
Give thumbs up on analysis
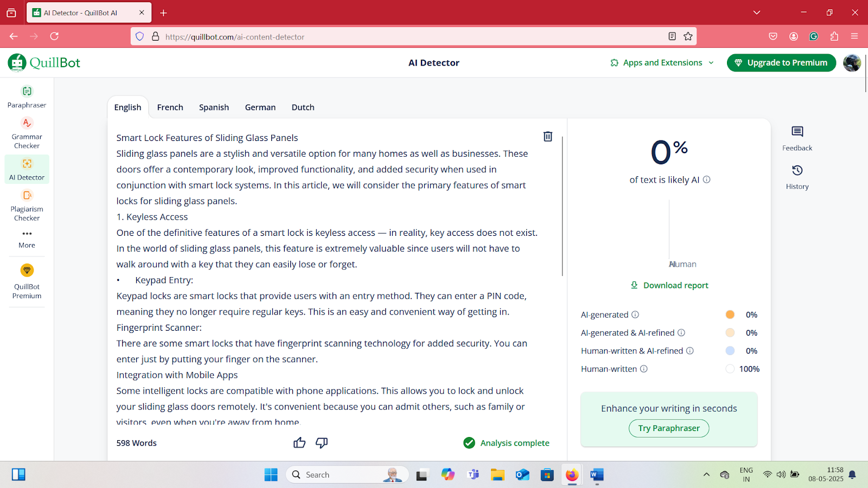(x=299, y=443)
